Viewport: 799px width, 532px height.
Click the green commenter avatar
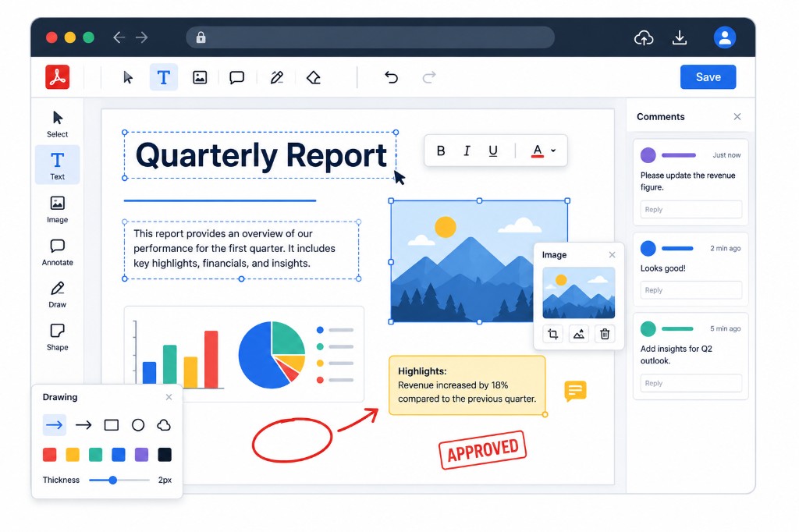(x=648, y=328)
